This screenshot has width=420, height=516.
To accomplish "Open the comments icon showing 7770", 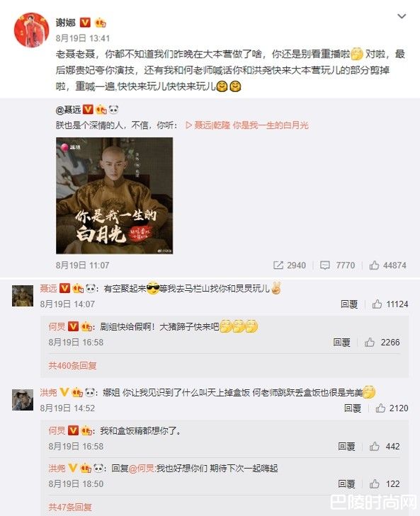I will point(338,265).
